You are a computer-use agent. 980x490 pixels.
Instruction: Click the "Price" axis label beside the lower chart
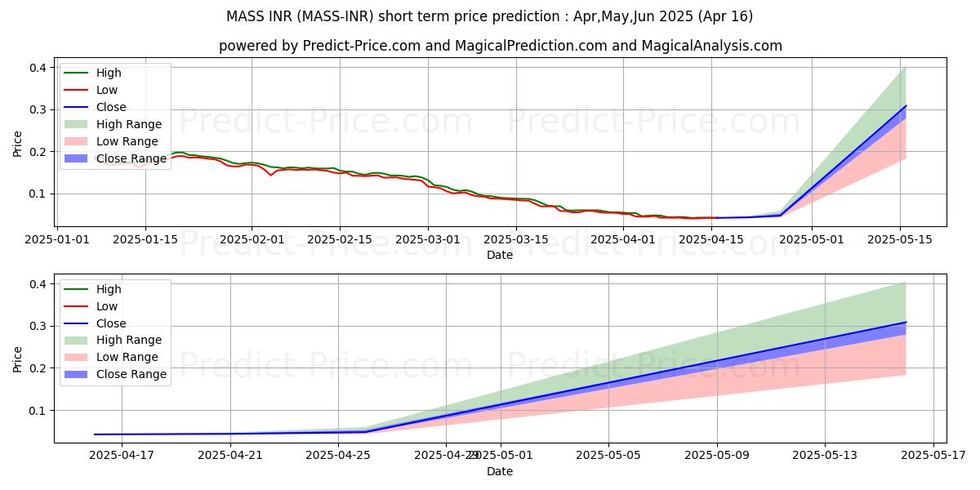(18, 359)
